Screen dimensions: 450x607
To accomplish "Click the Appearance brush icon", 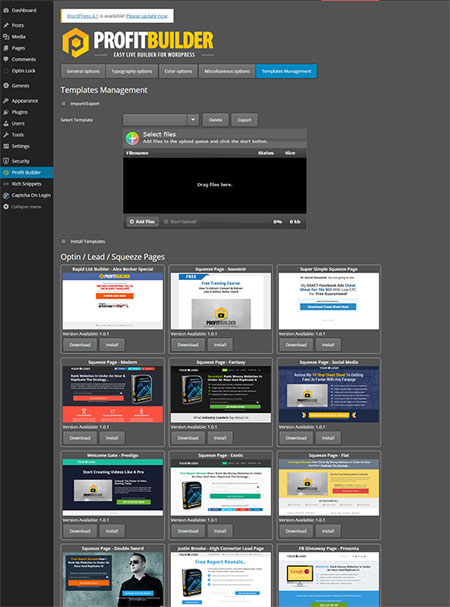I will point(6,101).
